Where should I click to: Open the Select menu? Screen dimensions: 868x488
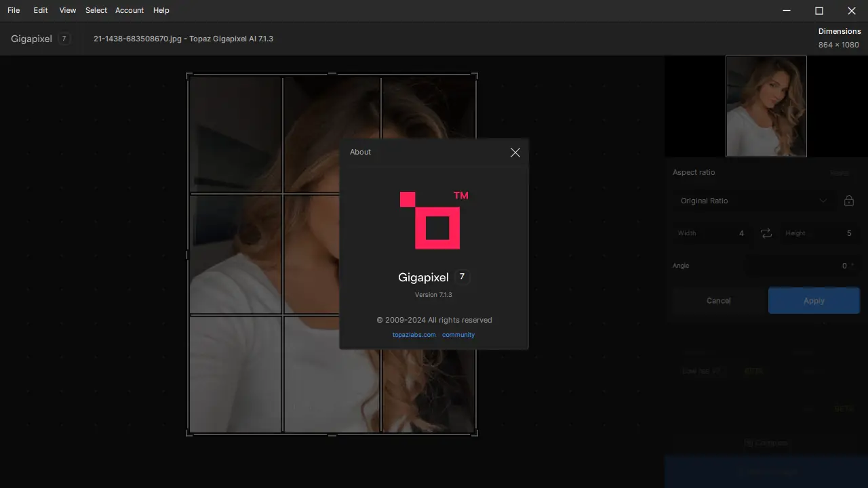[x=96, y=10]
